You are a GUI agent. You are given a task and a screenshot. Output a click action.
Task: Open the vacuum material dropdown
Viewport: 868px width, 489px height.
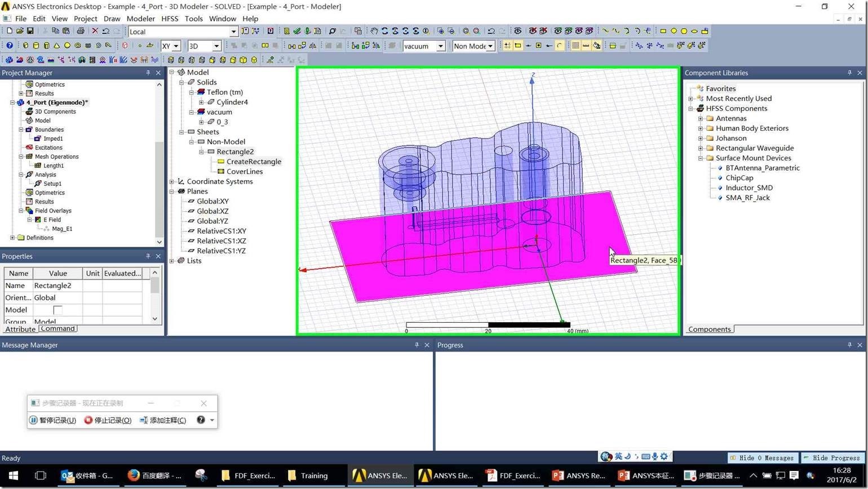coord(441,46)
